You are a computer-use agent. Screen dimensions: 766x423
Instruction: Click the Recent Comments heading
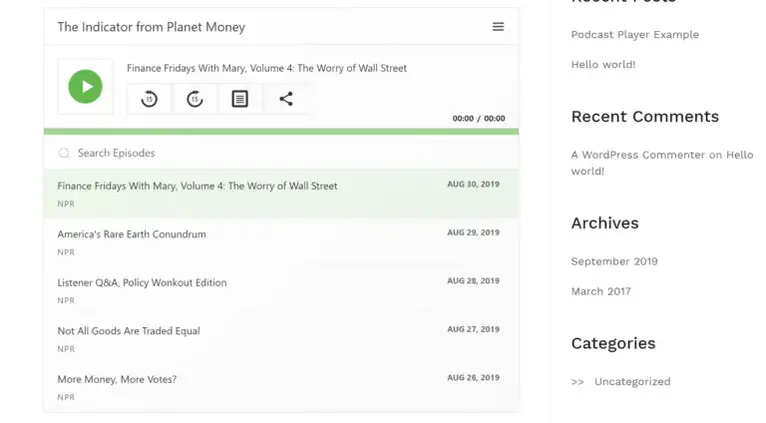pyautogui.click(x=645, y=116)
